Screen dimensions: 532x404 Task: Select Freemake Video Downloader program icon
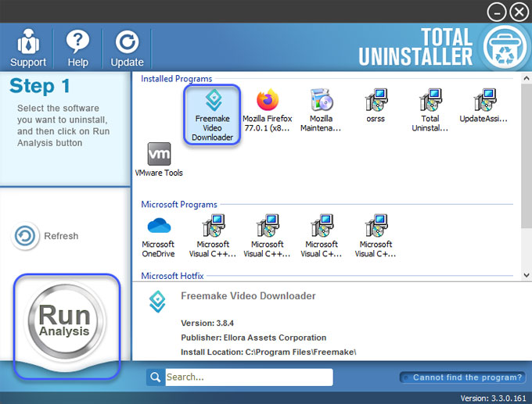click(212, 115)
